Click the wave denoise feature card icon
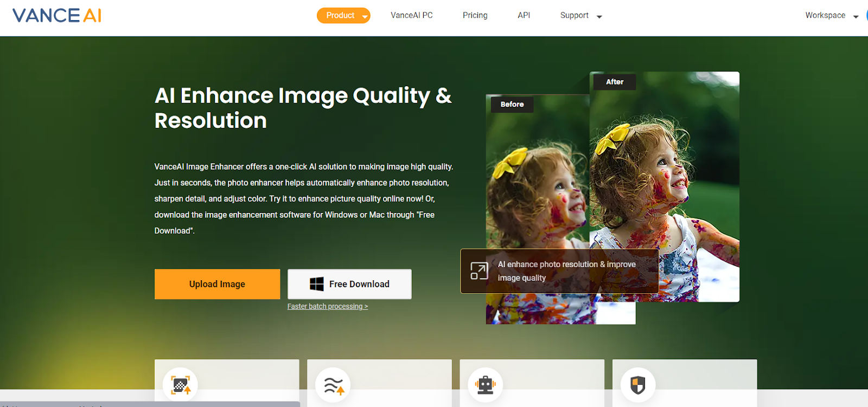Screen dimensions: 868x407 click(x=333, y=385)
